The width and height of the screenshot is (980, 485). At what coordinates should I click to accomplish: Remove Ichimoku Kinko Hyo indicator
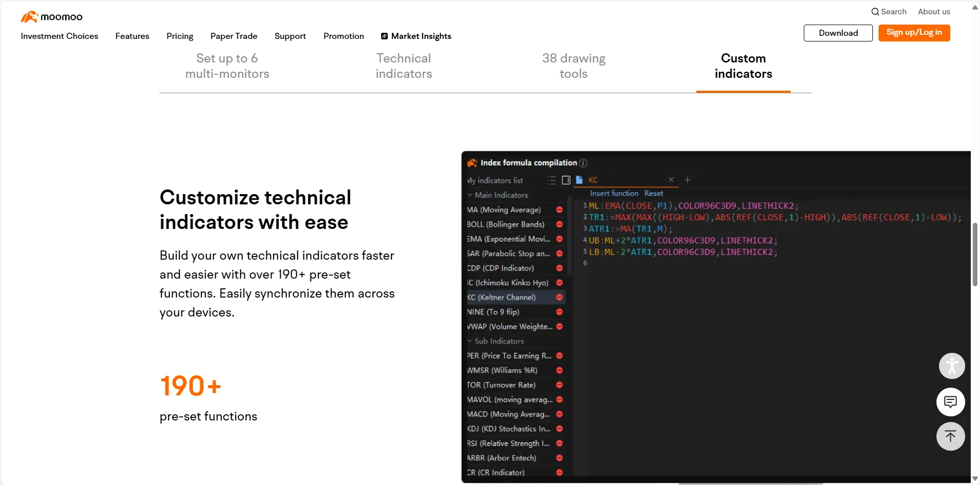coord(559,283)
